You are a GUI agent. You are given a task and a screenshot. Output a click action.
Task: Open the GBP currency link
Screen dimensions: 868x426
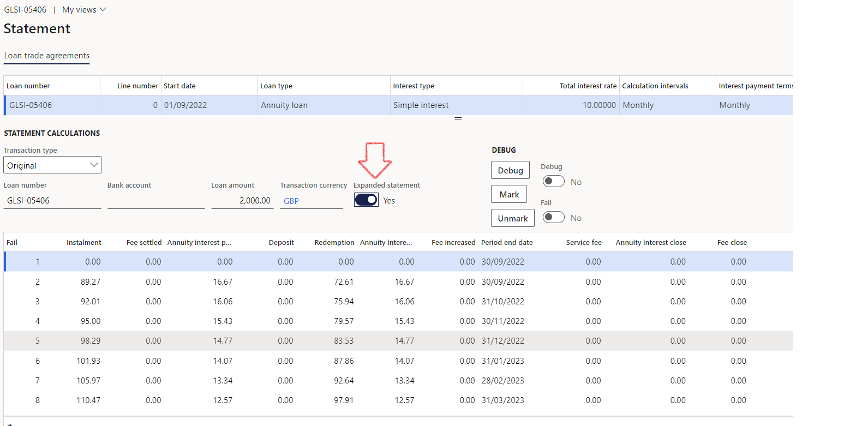(x=291, y=201)
